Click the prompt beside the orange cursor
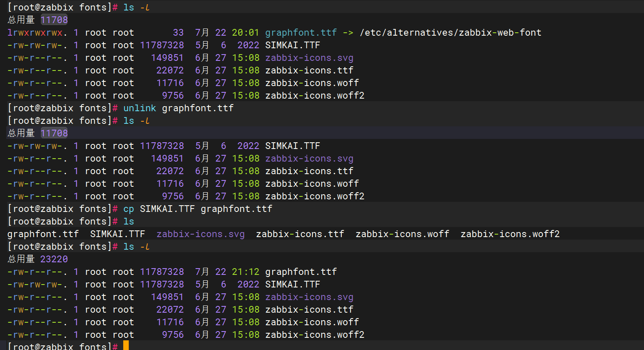Viewport: 644px width, 350px height. [62, 346]
